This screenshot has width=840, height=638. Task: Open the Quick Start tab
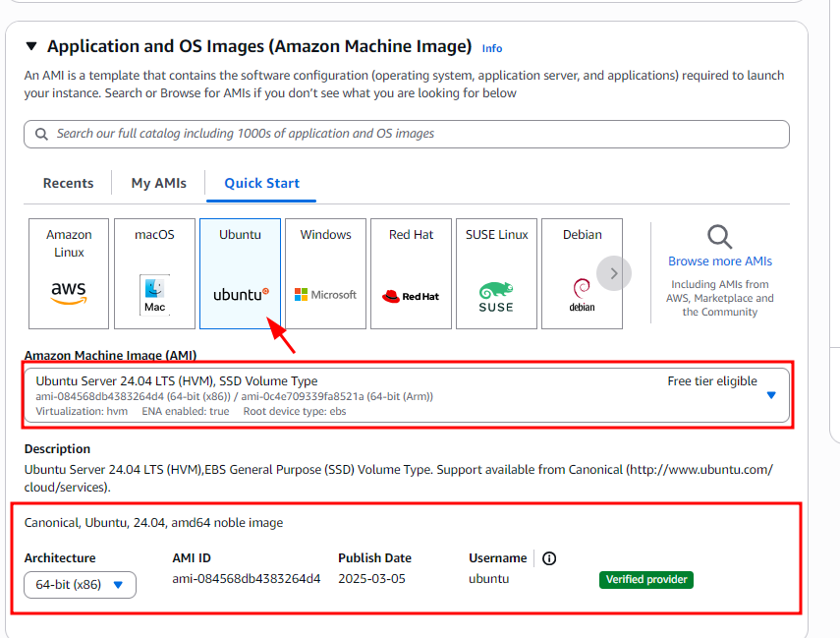click(261, 183)
